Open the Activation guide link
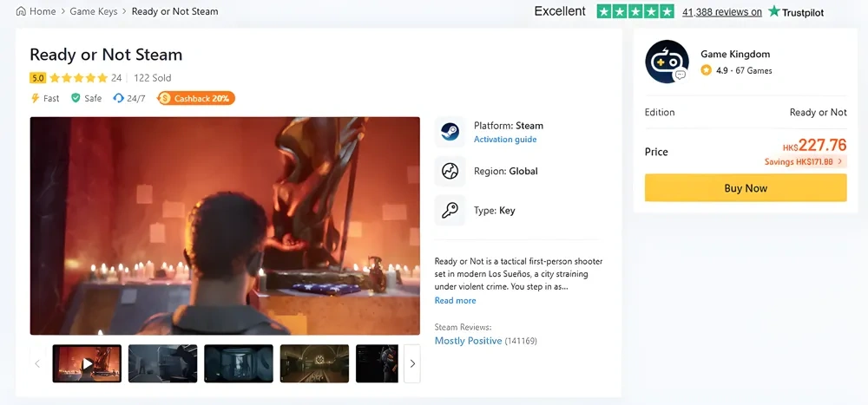 click(505, 140)
